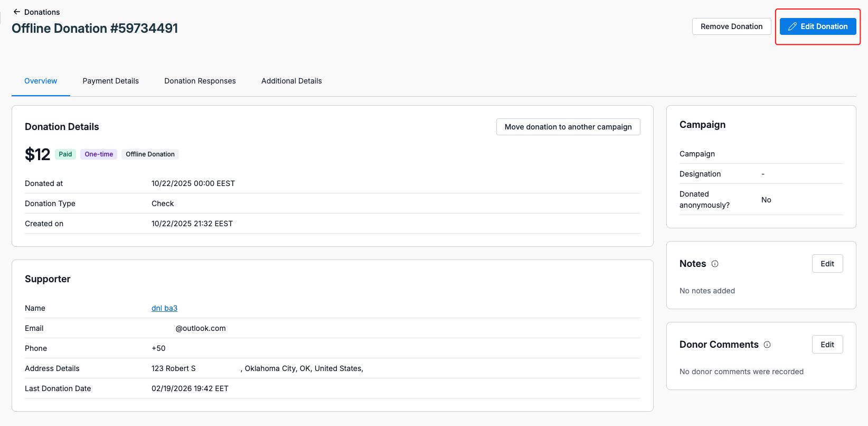The image size is (868, 426).
Task: Click Move donation to another campaign
Action: coord(568,127)
